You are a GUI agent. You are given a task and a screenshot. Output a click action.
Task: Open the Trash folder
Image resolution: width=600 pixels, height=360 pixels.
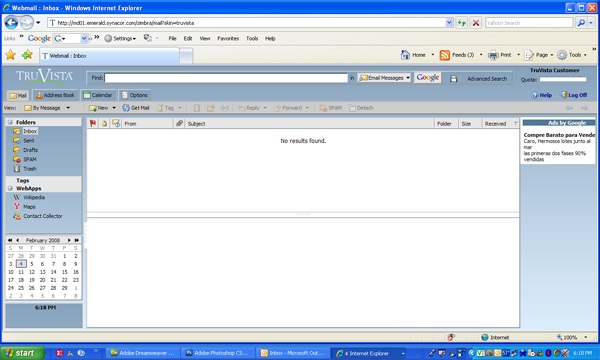29,169
